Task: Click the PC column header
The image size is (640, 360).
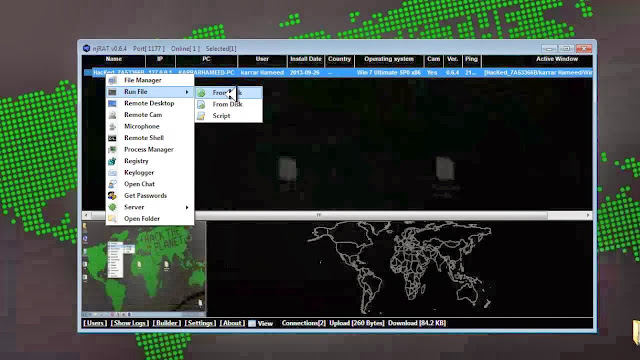Action: 207,60
